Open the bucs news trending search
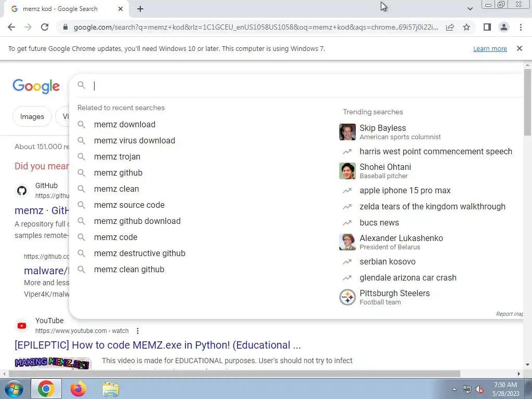Image resolution: width=532 pixels, height=399 pixels. [379, 222]
